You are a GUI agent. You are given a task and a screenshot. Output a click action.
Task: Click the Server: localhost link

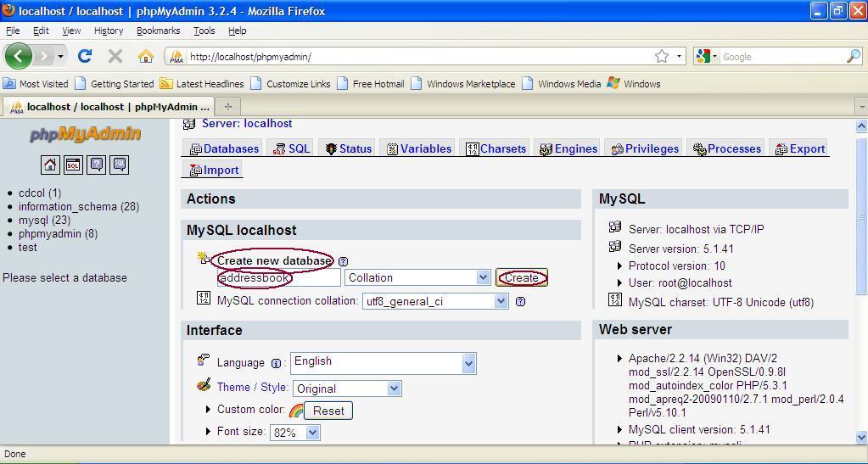247,124
